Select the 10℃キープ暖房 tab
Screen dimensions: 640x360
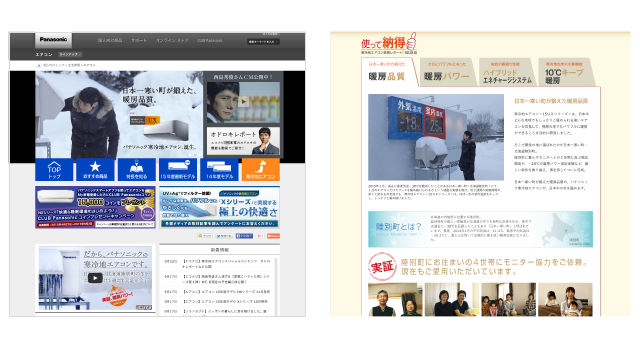[567, 72]
